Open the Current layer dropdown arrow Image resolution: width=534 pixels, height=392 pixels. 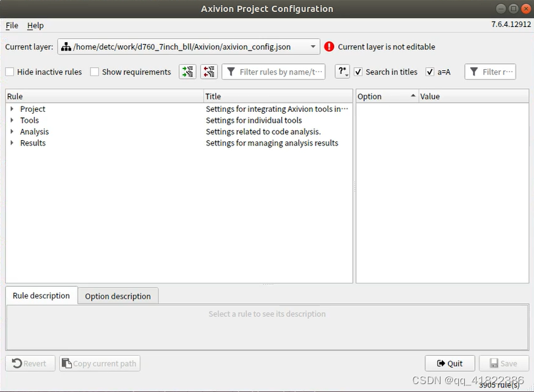313,47
